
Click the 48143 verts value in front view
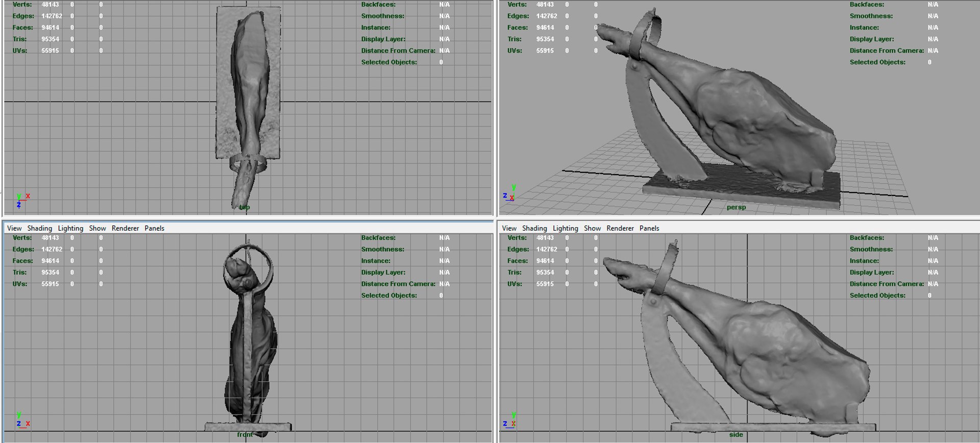[x=50, y=238]
